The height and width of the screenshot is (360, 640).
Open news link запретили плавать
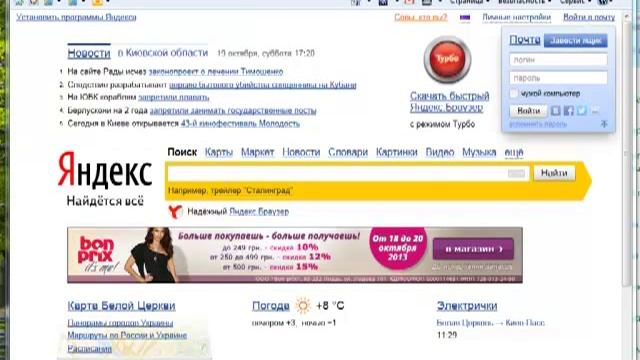[x=173, y=98]
